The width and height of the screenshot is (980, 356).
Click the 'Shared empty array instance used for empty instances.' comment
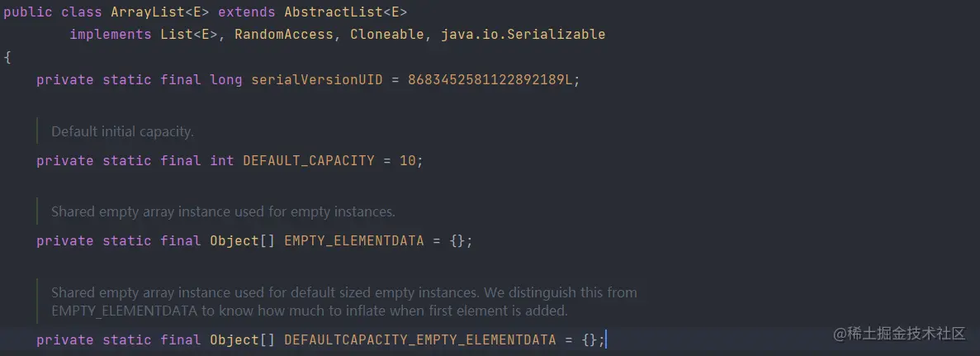click(x=223, y=211)
